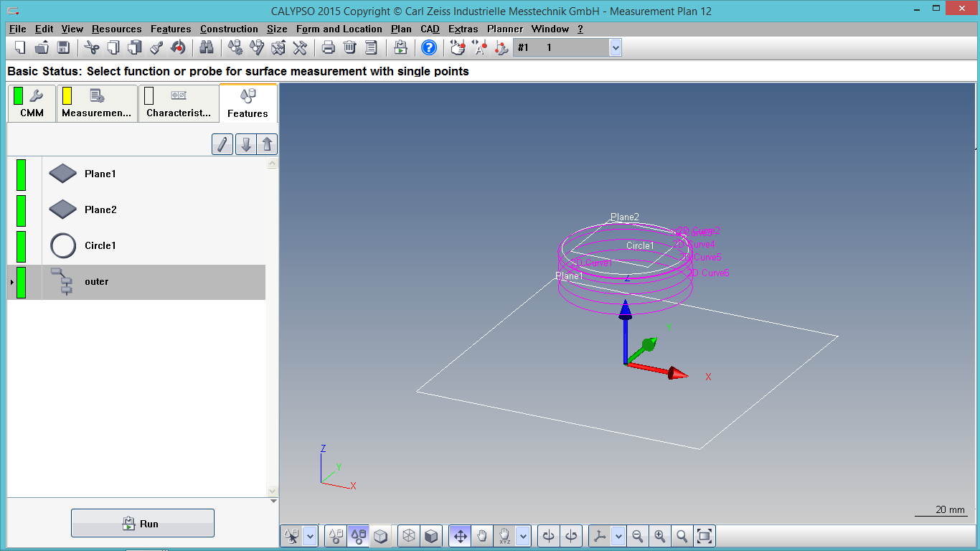Open the CAD menu
The width and height of the screenshot is (980, 551).
pyautogui.click(x=430, y=29)
